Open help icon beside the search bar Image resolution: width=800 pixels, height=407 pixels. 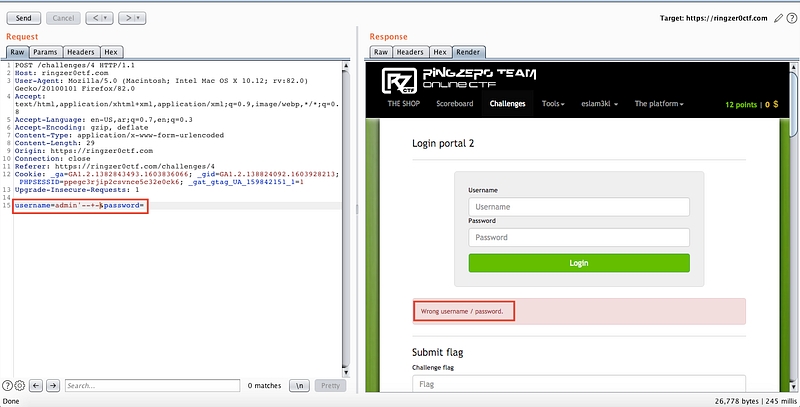point(7,385)
